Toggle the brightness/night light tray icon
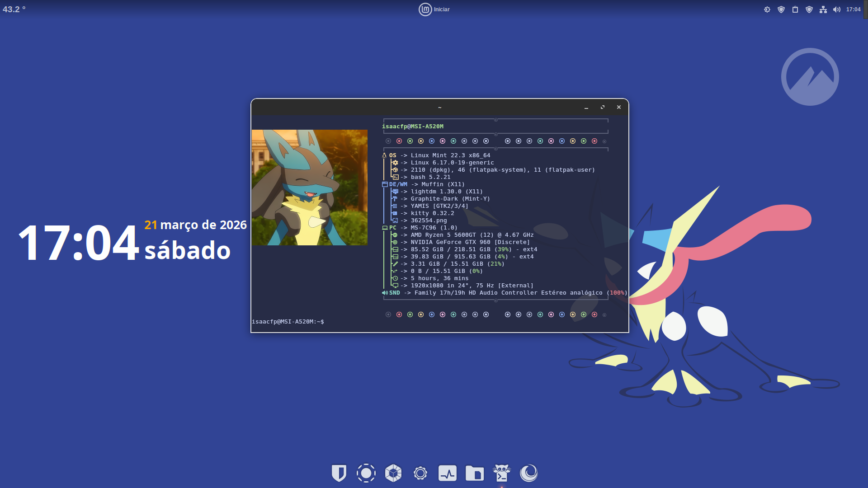The height and width of the screenshot is (488, 868). [x=767, y=9]
